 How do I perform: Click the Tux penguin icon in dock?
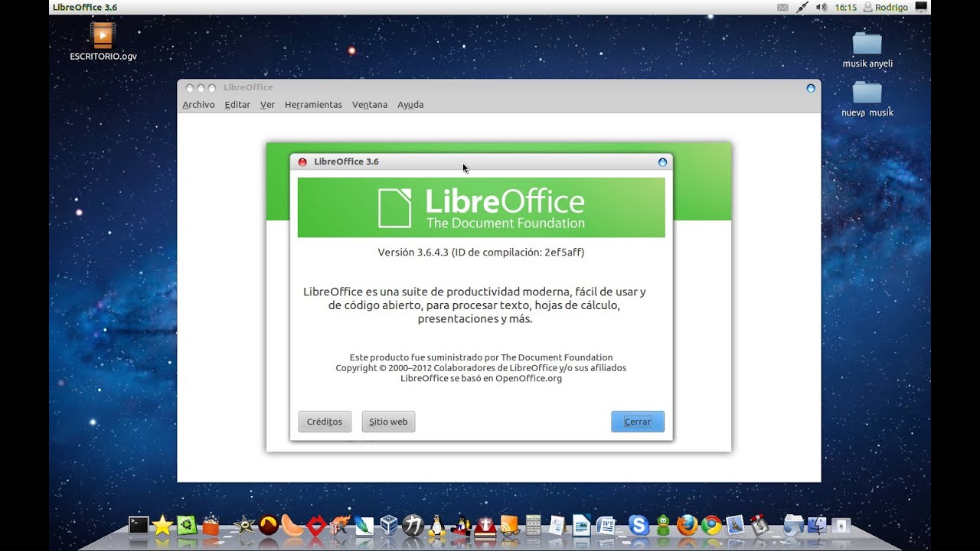tap(437, 525)
